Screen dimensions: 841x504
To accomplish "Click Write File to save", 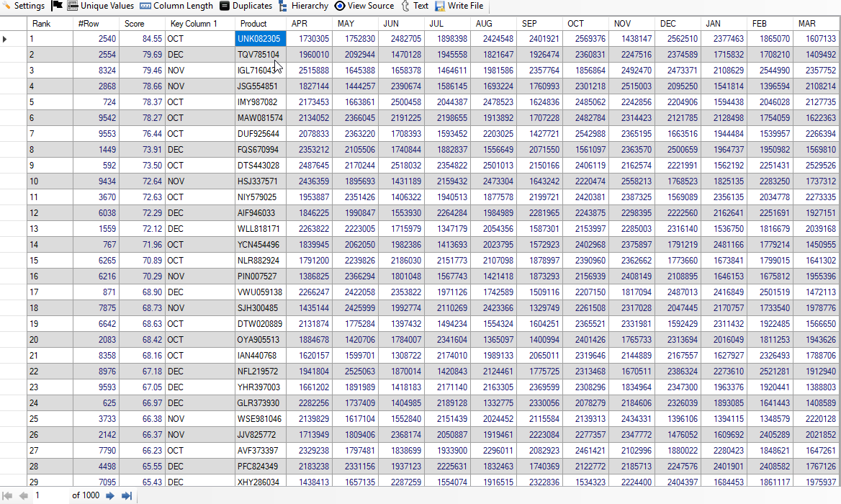I will [x=459, y=6].
